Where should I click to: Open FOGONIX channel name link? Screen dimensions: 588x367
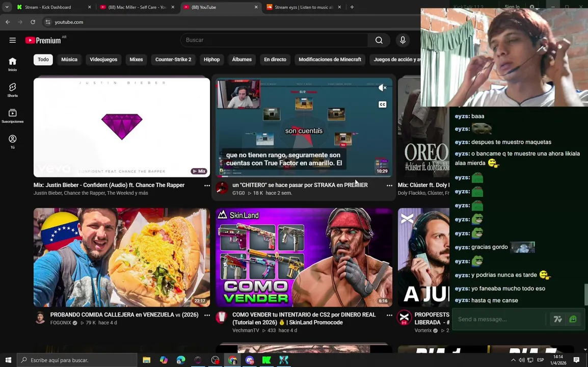61,323
